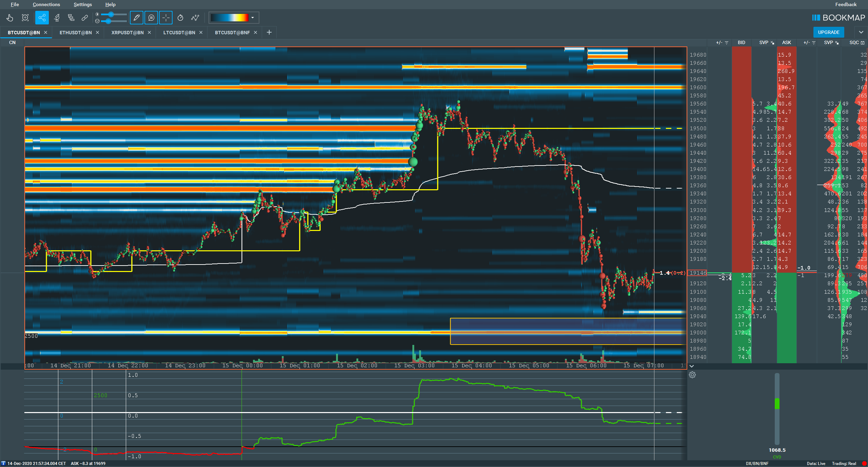Select the yellow-outlined rectangle near 19000
The image size is (868, 467).
568,331
